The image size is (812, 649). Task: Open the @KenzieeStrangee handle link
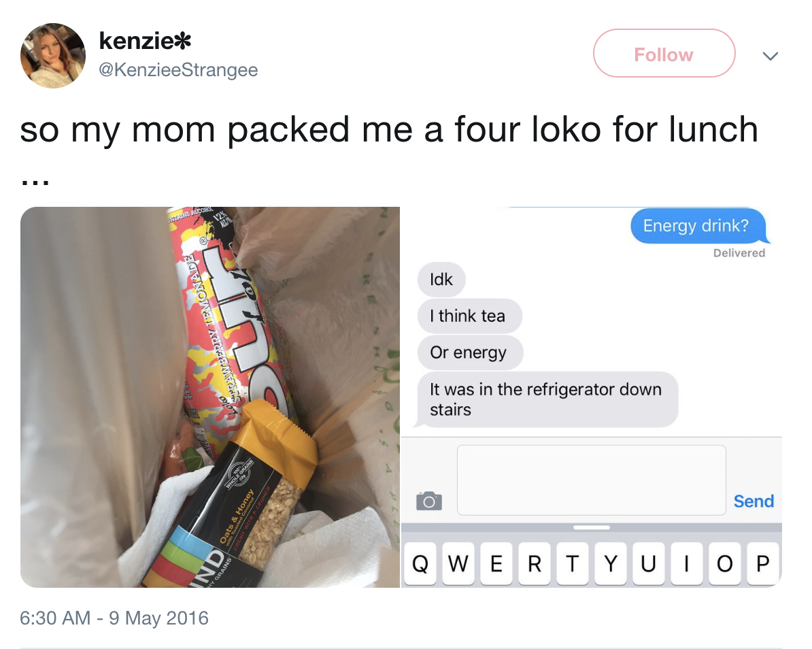pyautogui.click(x=178, y=69)
